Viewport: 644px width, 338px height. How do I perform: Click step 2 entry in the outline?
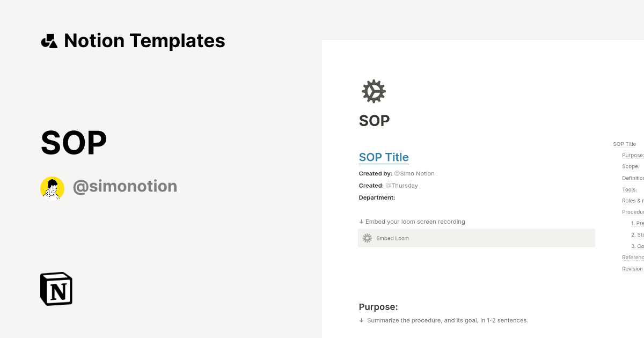(x=635, y=234)
